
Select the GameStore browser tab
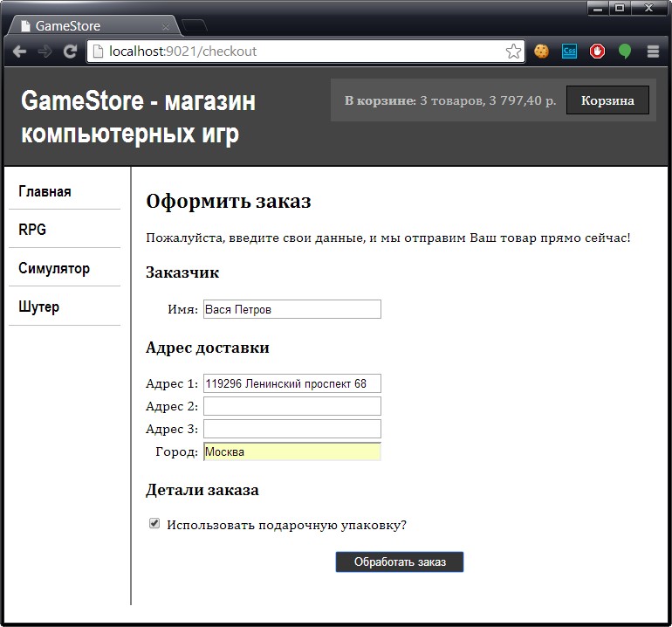coord(94,25)
